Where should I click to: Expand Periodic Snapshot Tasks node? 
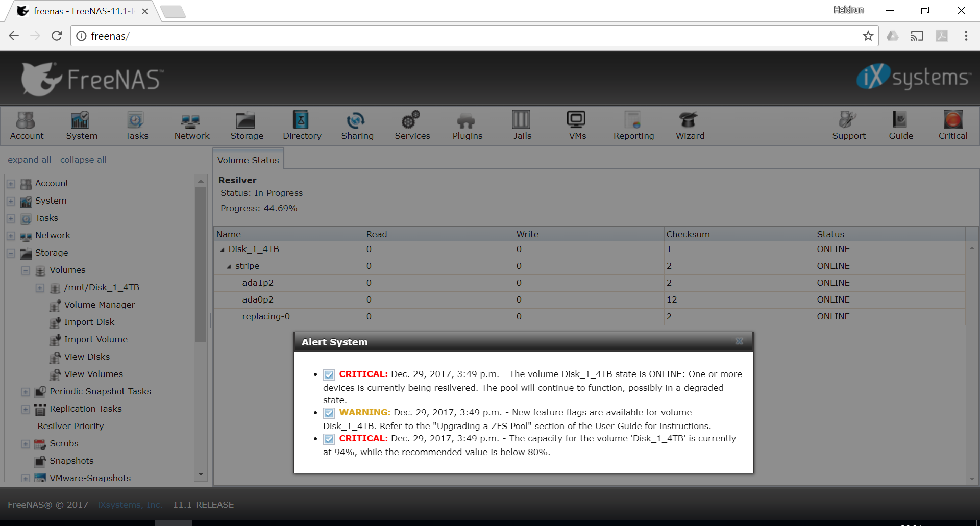click(x=26, y=392)
